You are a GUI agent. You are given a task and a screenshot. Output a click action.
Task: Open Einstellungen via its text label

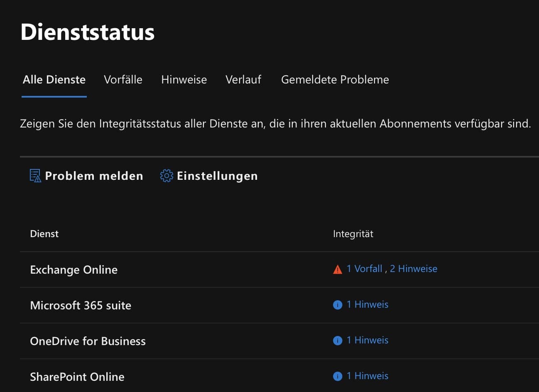click(x=217, y=176)
